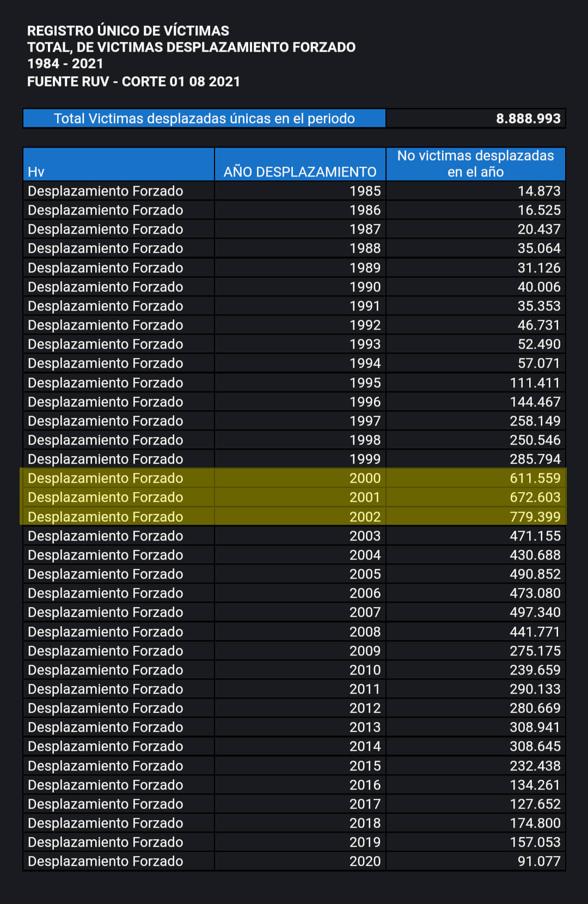Click the value 232.438 for 2015
588x904 pixels.
pos(535,766)
